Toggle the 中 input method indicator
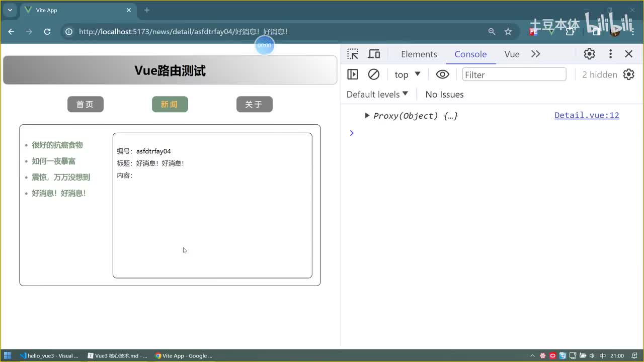This screenshot has width=644, height=362. click(x=603, y=355)
